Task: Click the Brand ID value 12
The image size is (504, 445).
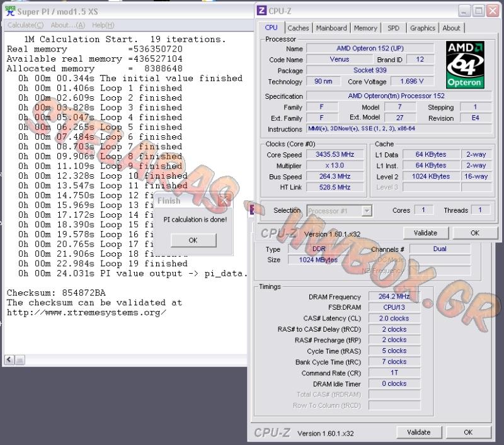Action: coord(420,59)
